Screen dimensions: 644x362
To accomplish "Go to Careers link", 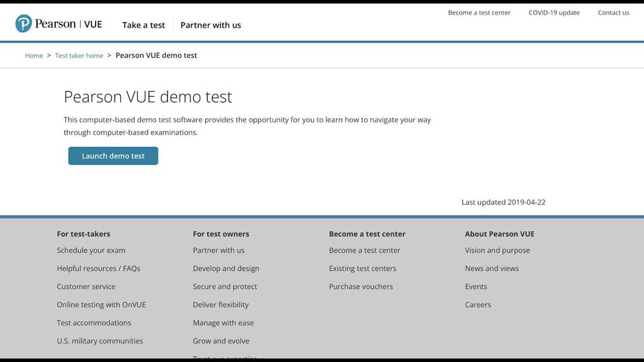I will pyautogui.click(x=478, y=305).
